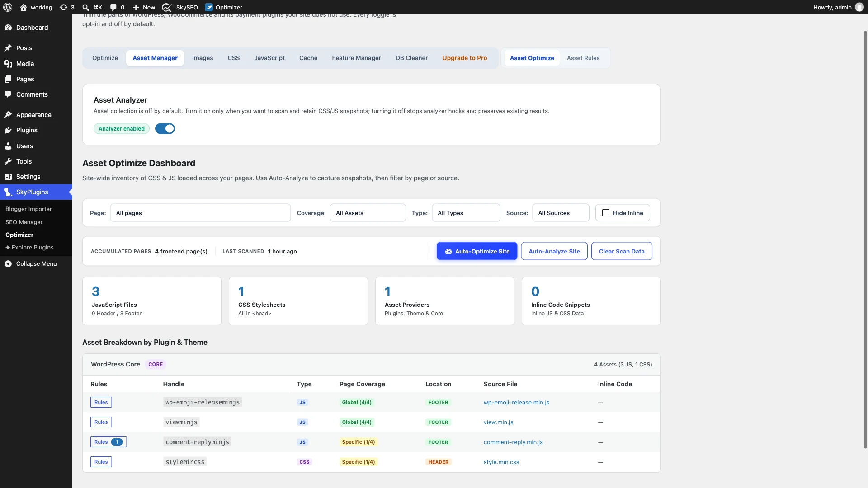Image resolution: width=868 pixels, height=488 pixels.
Task: Open the Source All Sources dropdown
Action: (561, 213)
